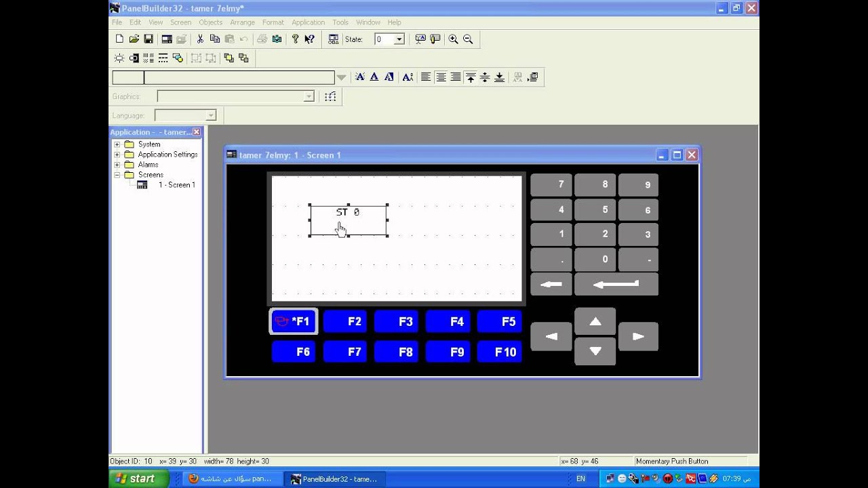Open the Format menu
868x488 pixels.
tap(273, 22)
